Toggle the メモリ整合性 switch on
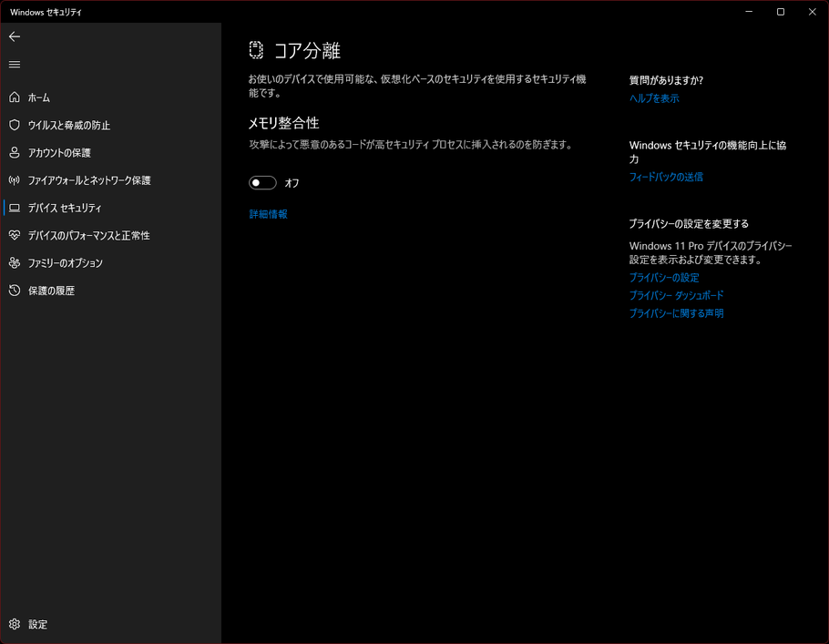The width and height of the screenshot is (829, 644). coord(262,182)
